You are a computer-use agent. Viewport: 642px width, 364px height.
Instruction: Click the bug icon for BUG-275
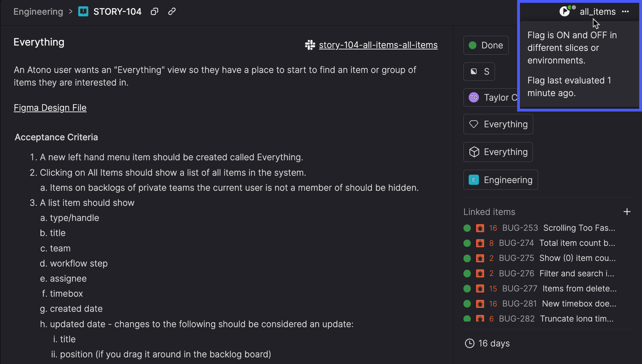click(480, 258)
